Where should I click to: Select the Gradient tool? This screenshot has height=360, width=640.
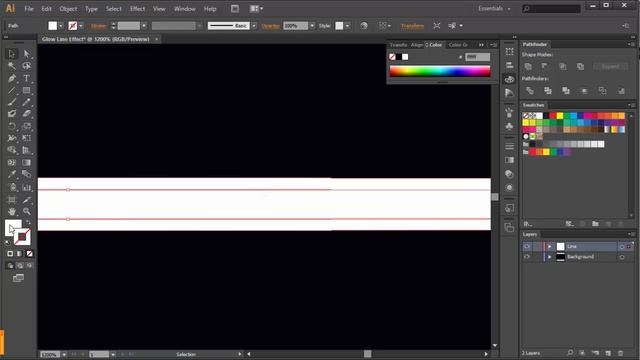tap(27, 162)
